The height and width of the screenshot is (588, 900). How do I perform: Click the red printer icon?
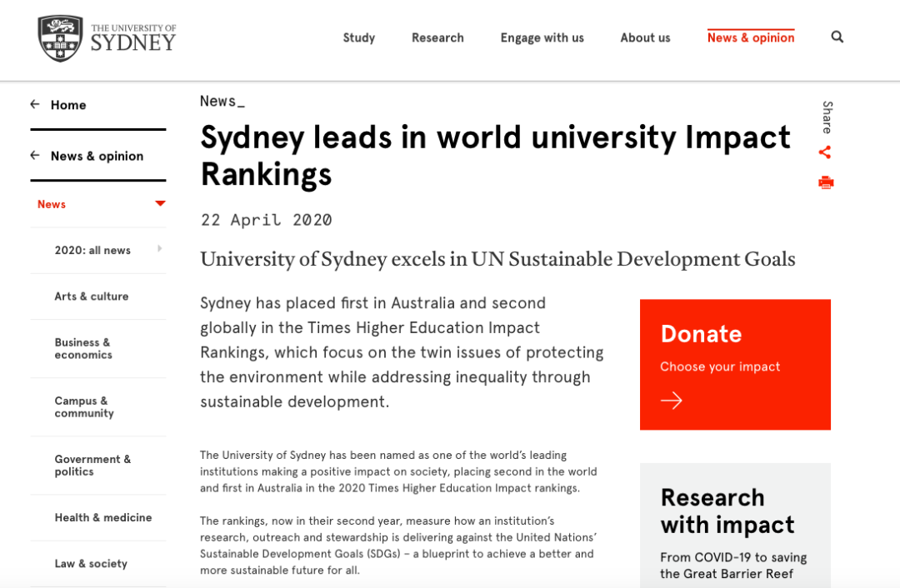(826, 182)
